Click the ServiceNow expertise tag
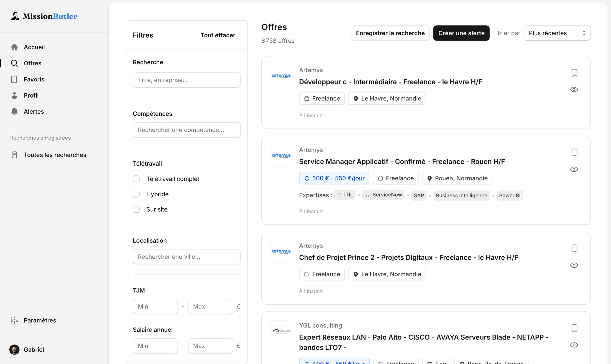The height and width of the screenshot is (364, 611). [383, 195]
